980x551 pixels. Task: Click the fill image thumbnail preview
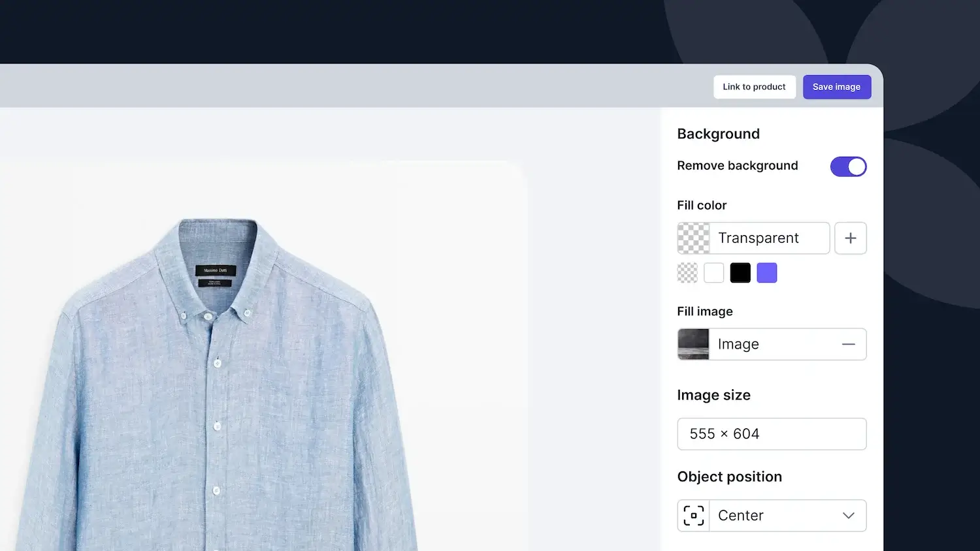click(693, 344)
